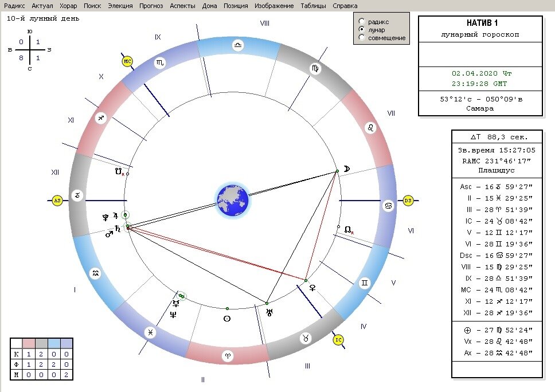Open the Актуал menu
Viewport: 555px width, 392px height.
[42, 6]
